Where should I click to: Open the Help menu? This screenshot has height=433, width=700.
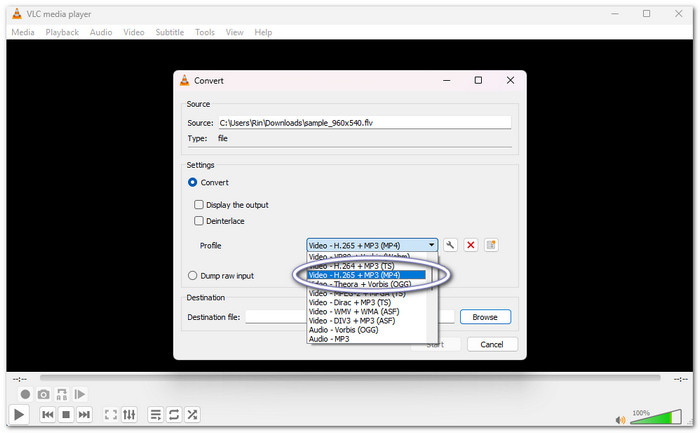pos(263,32)
